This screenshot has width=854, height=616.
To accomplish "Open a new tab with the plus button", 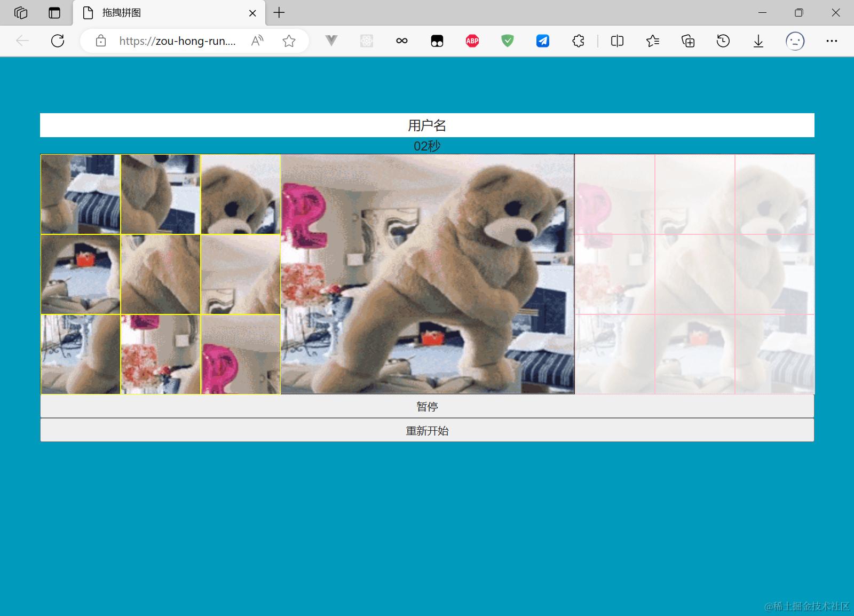I will click(x=279, y=13).
